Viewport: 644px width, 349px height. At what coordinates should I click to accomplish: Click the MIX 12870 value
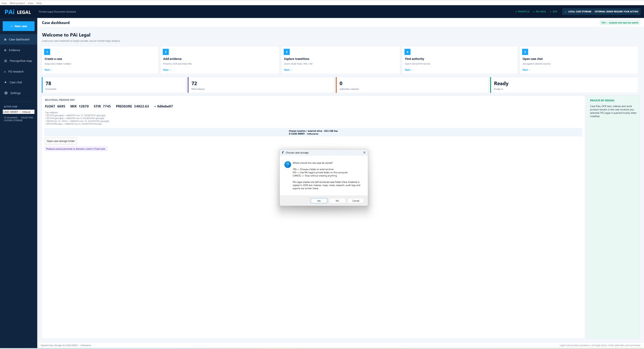(79, 106)
